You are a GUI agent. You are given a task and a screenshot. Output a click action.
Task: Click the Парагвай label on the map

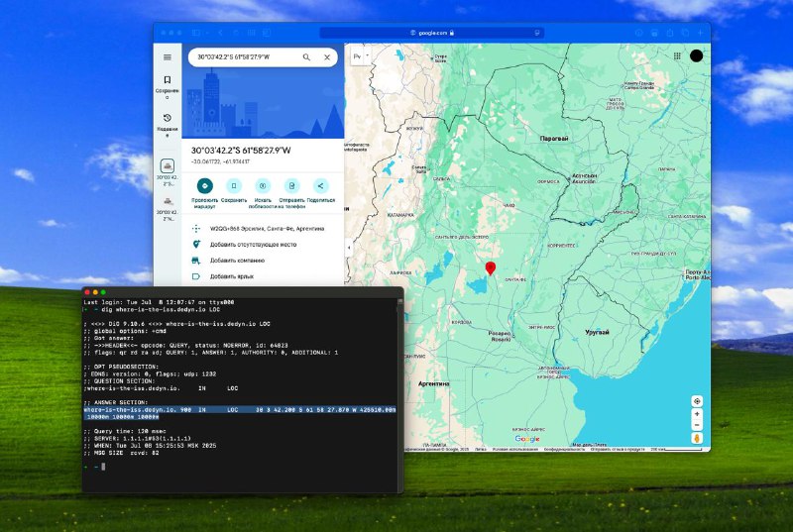[x=554, y=138]
